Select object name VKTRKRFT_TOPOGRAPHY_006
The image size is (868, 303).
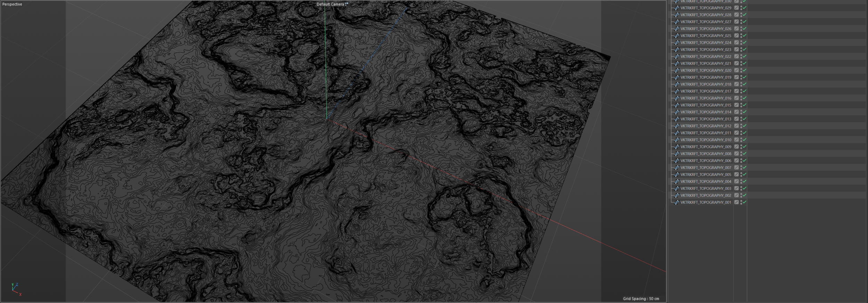706,161
